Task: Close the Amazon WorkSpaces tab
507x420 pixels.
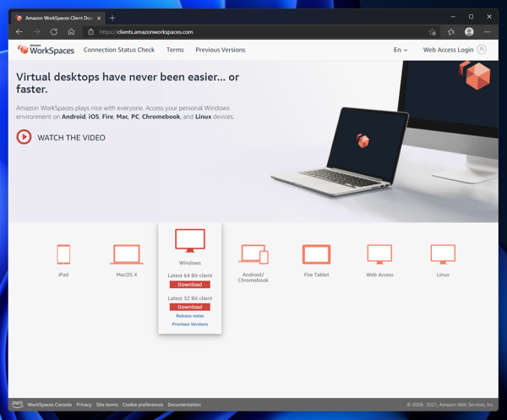Action: (99, 18)
